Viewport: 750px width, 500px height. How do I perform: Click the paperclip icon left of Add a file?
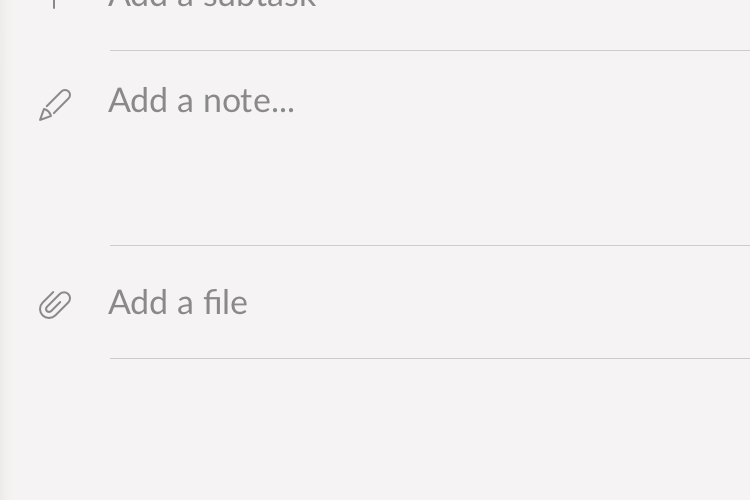(x=55, y=304)
